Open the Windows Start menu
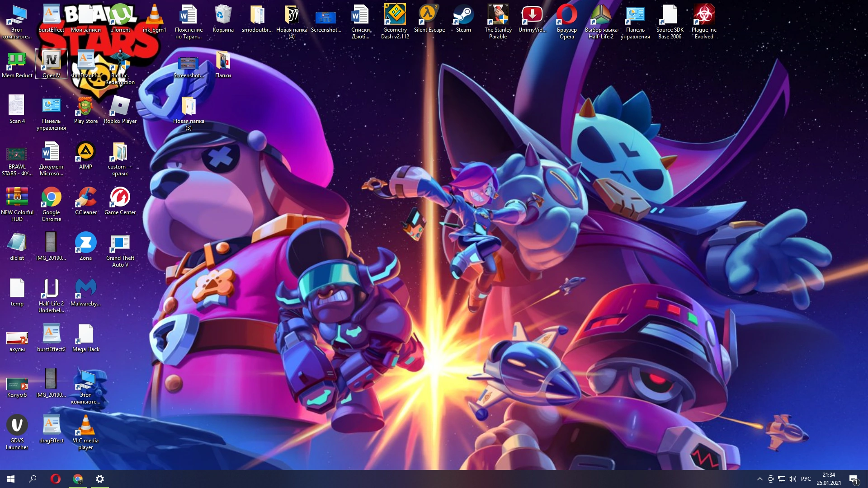Viewport: 868px width, 488px height. click(11, 479)
